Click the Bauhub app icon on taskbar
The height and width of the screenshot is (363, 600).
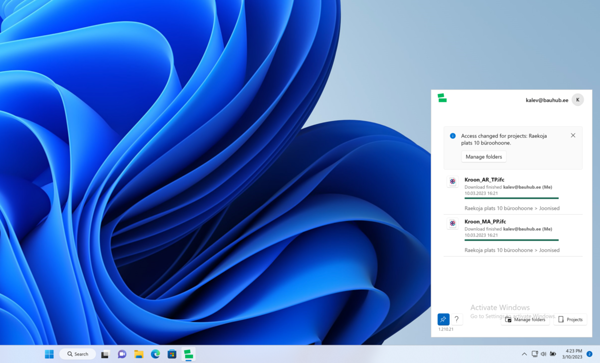[188, 354]
